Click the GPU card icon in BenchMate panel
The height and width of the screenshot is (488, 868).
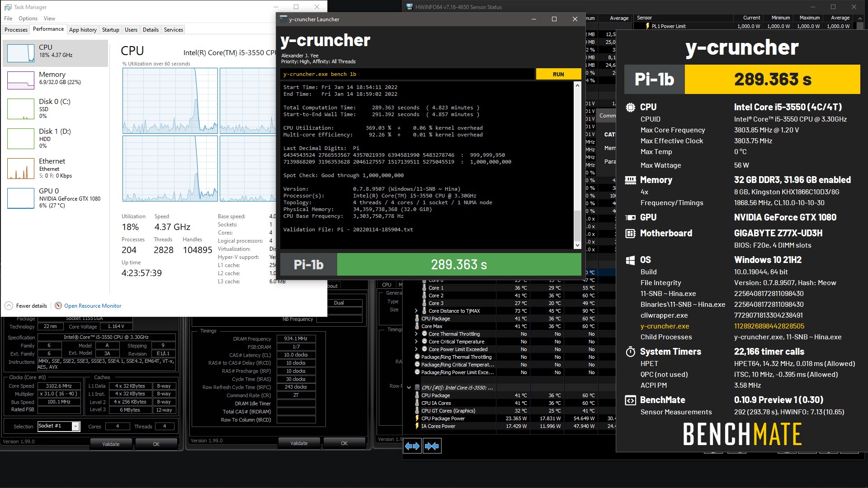pyautogui.click(x=630, y=217)
